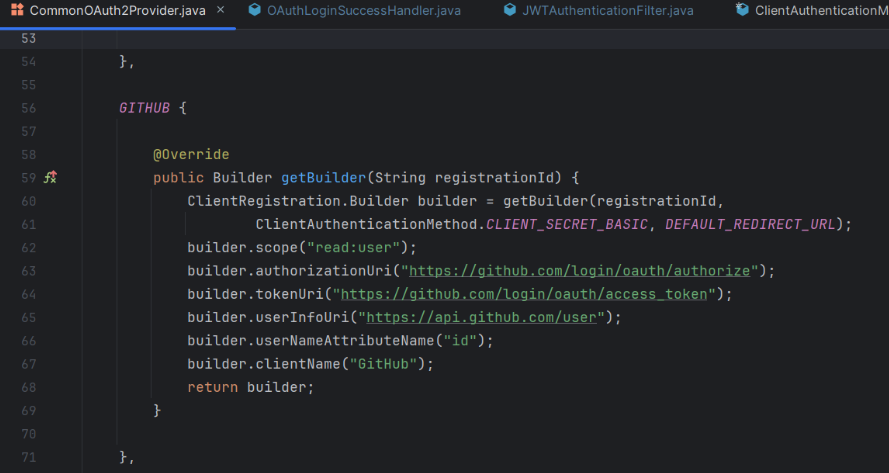Open the api.github.com/user link

coord(482,317)
